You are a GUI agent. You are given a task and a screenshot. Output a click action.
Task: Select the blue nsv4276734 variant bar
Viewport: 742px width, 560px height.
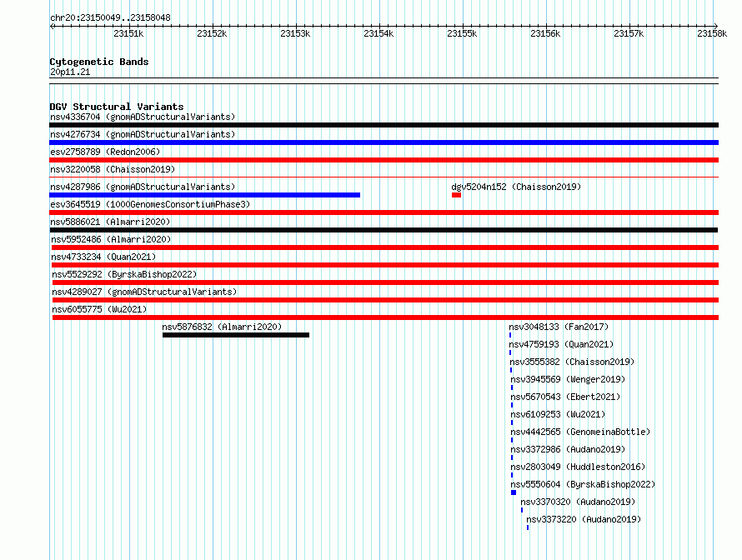click(384, 142)
